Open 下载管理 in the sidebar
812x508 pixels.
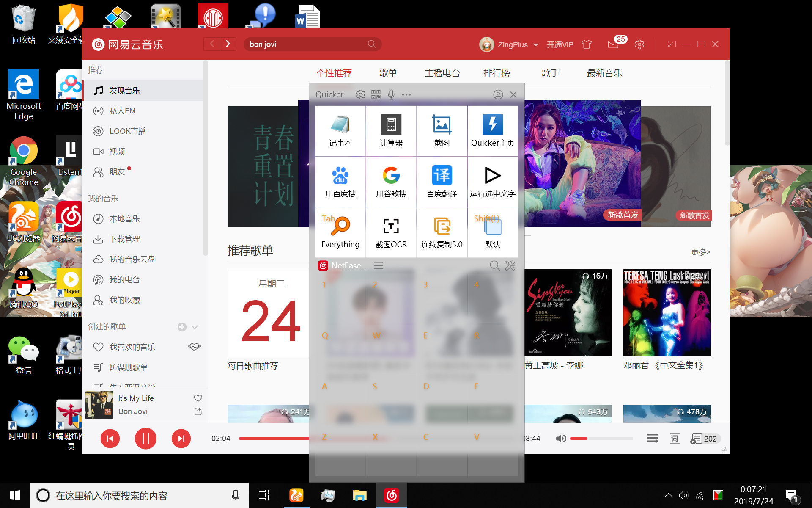(x=124, y=239)
